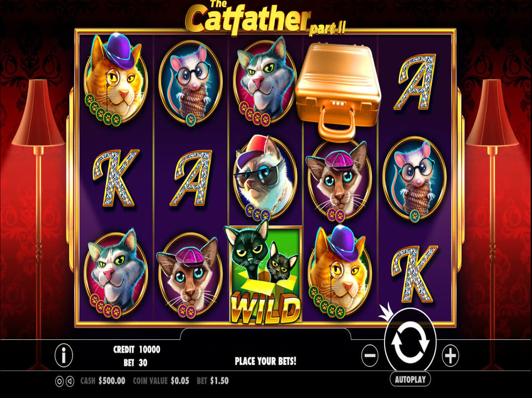Select the diamond K in first reel
The image size is (532, 398).
pos(116,178)
